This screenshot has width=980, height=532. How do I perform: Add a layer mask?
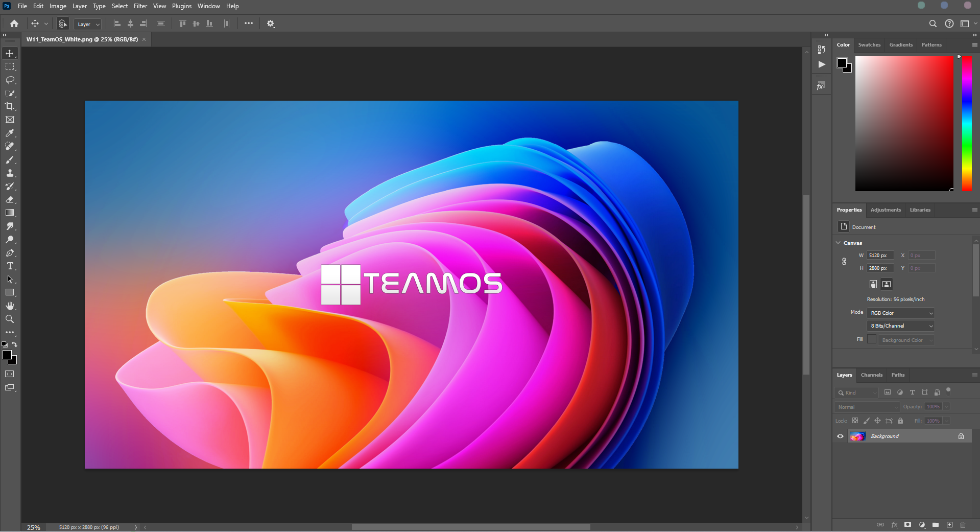pyautogui.click(x=907, y=525)
